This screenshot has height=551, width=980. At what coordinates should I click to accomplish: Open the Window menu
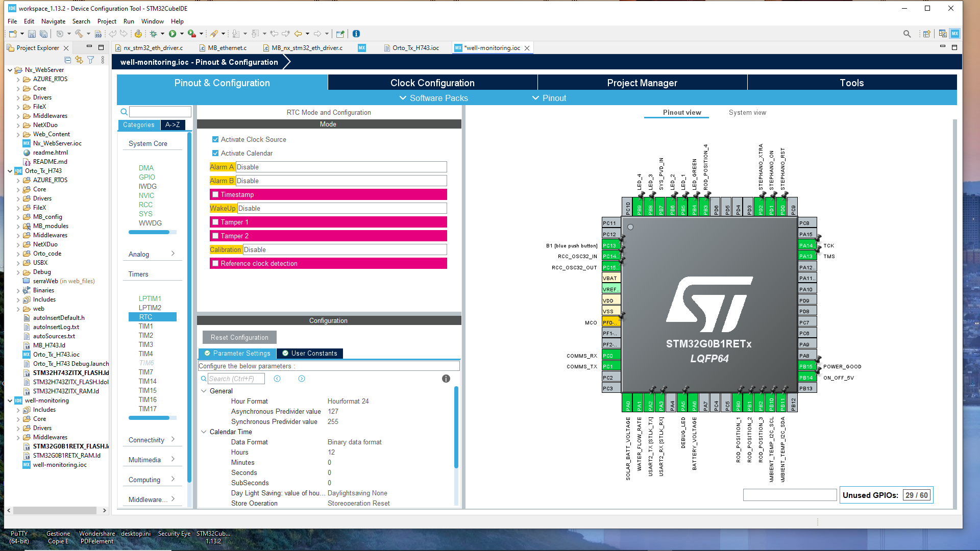pos(152,21)
